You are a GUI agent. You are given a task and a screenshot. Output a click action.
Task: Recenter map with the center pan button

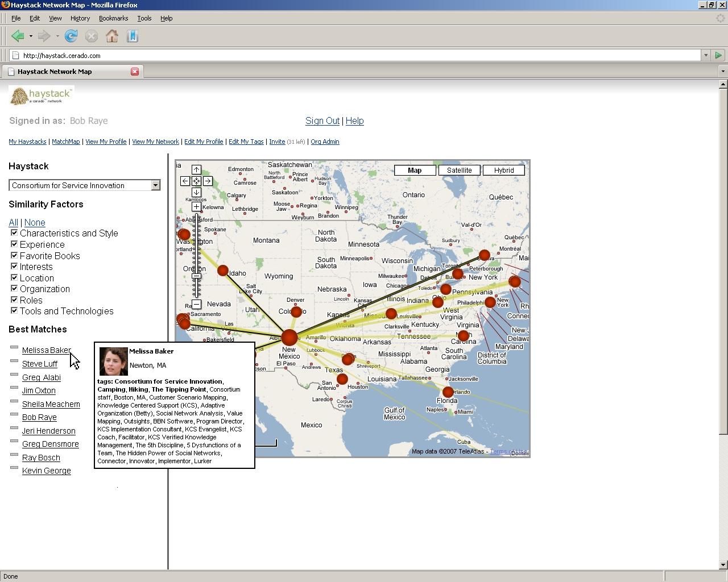click(x=196, y=181)
